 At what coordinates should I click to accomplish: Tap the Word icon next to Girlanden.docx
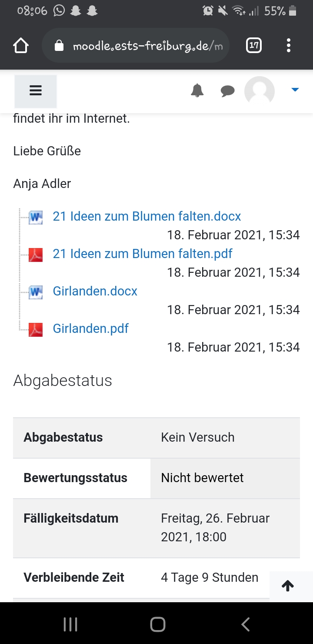36,292
